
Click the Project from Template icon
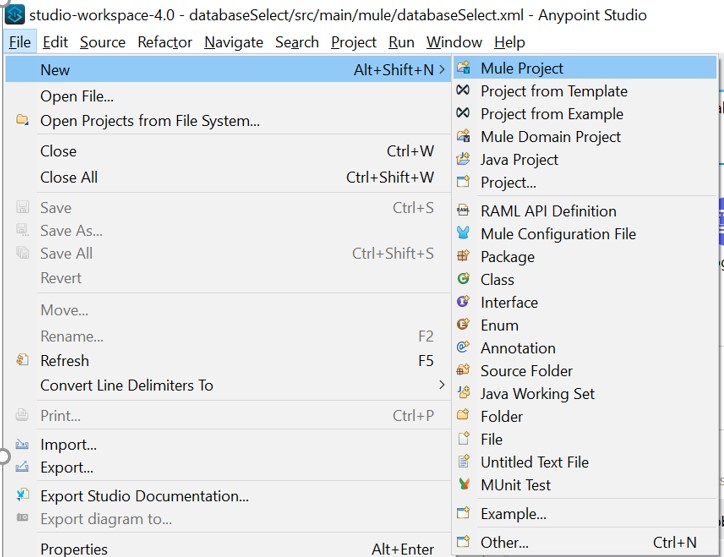pos(463,91)
